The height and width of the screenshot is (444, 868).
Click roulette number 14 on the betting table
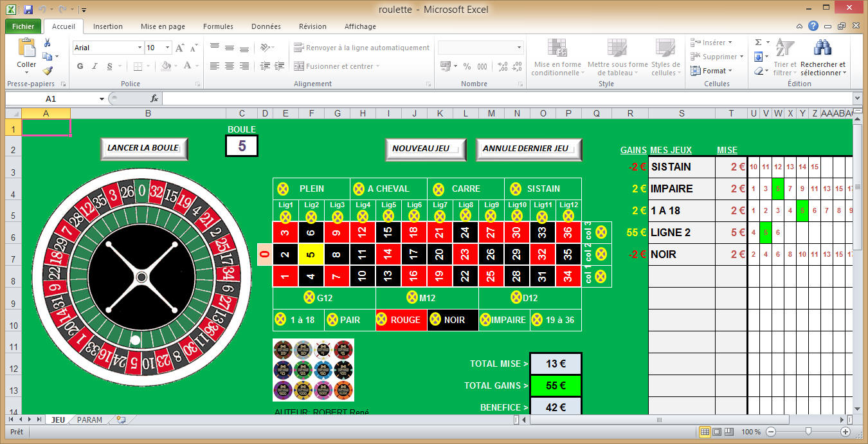388,254
